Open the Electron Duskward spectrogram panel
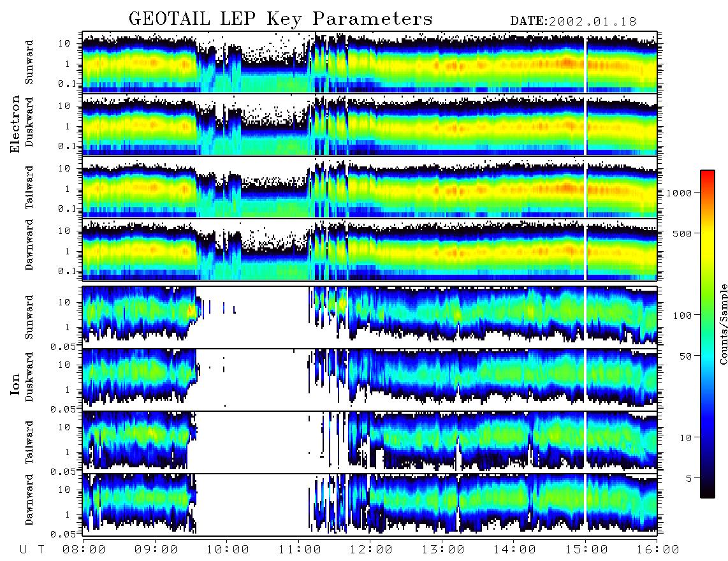This screenshot has height=561, width=728. (x=370, y=124)
